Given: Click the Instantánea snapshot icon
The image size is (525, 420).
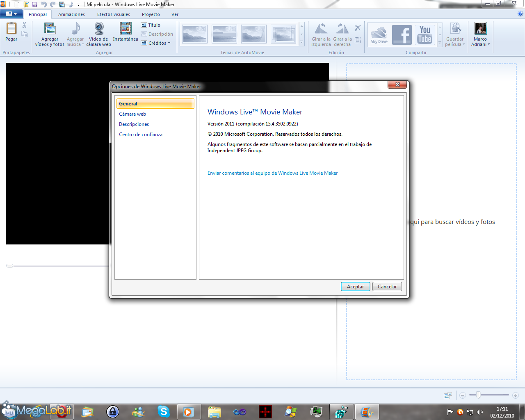Looking at the screenshot, I should (x=126, y=29).
